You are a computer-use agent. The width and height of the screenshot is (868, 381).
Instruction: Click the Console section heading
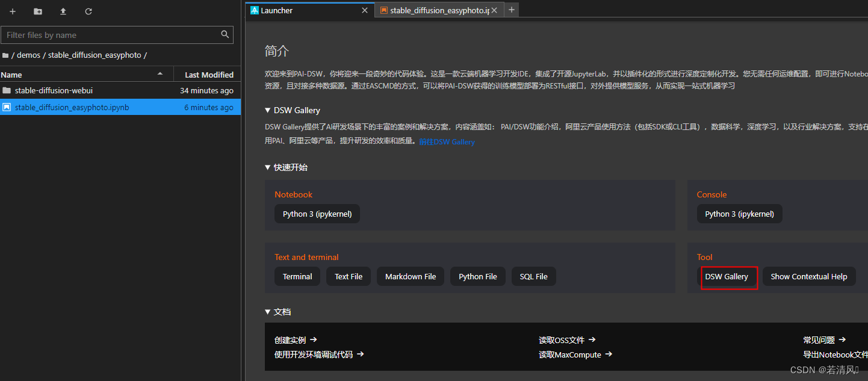pyautogui.click(x=711, y=194)
